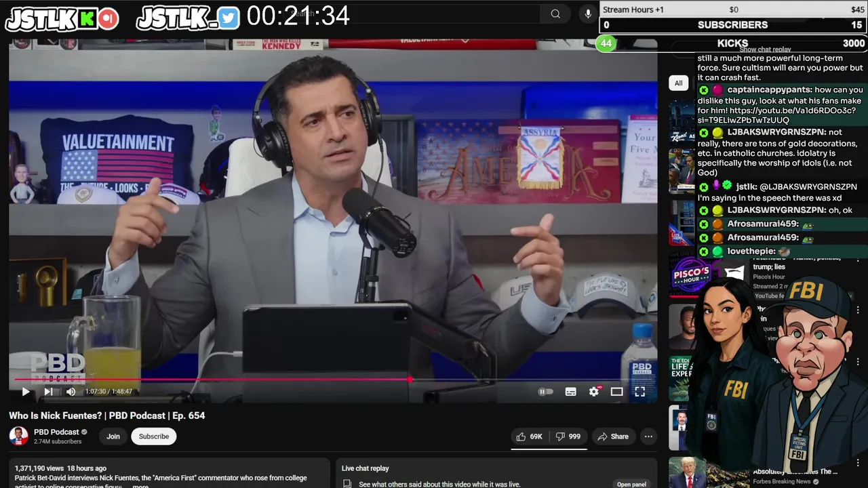The height and width of the screenshot is (488, 868).
Task: Like the video with the thumbs up icon
Action: [x=529, y=436]
